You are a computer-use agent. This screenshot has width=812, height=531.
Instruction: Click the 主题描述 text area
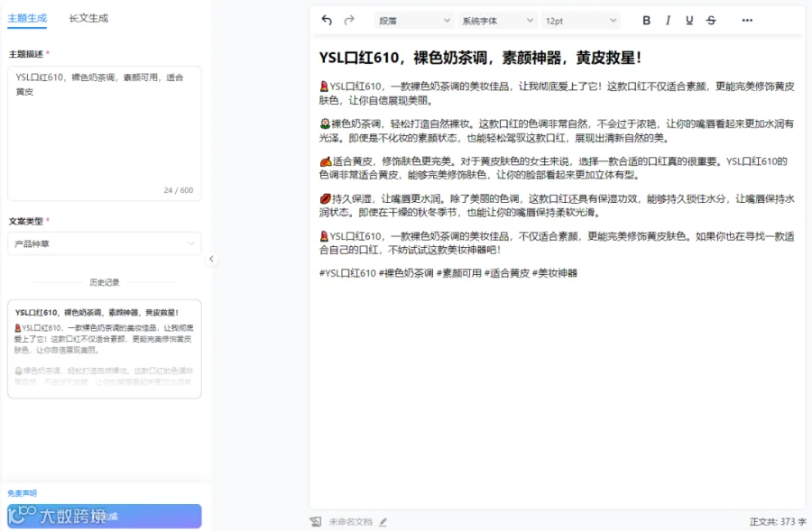click(x=105, y=133)
